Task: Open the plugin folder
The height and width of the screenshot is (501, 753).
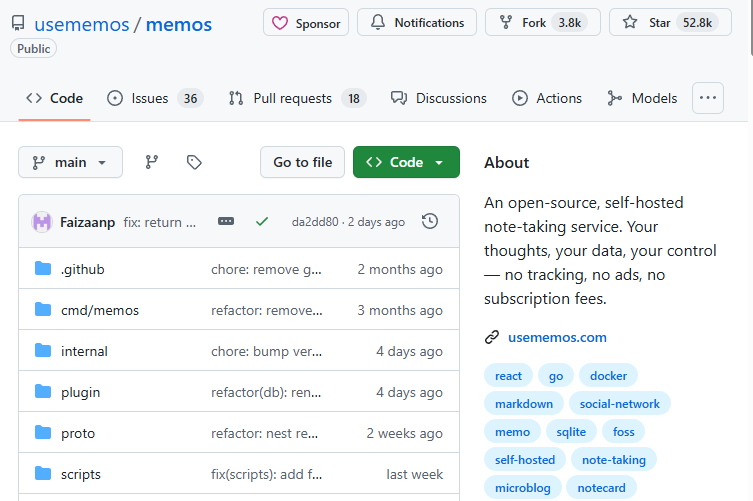Action: click(x=80, y=392)
